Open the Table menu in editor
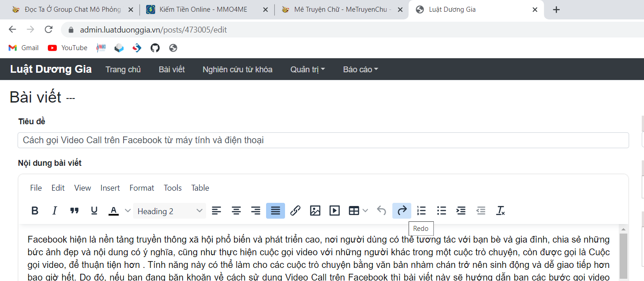Screen dimensions: 644x281 click(x=200, y=188)
